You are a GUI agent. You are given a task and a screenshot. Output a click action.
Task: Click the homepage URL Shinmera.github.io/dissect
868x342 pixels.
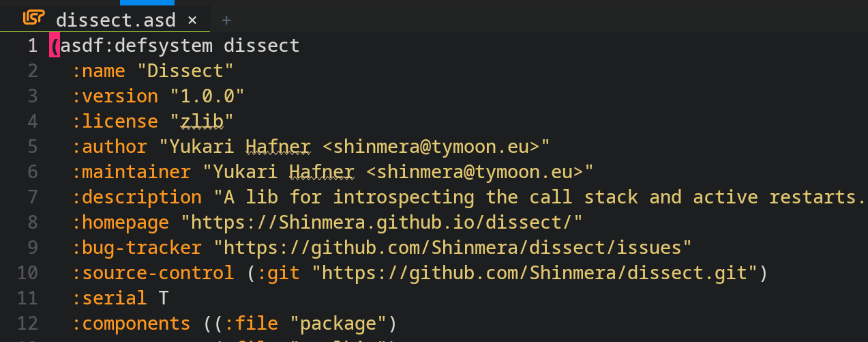(382, 223)
